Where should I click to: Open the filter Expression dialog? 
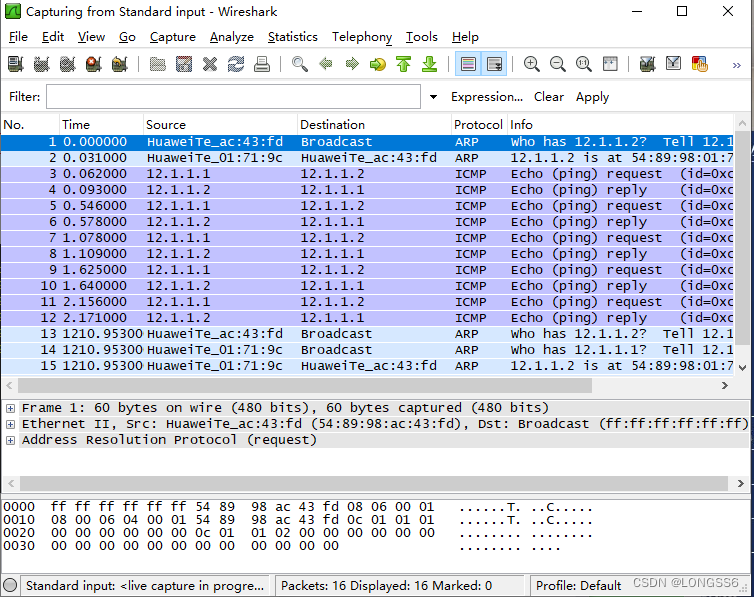[x=487, y=97]
